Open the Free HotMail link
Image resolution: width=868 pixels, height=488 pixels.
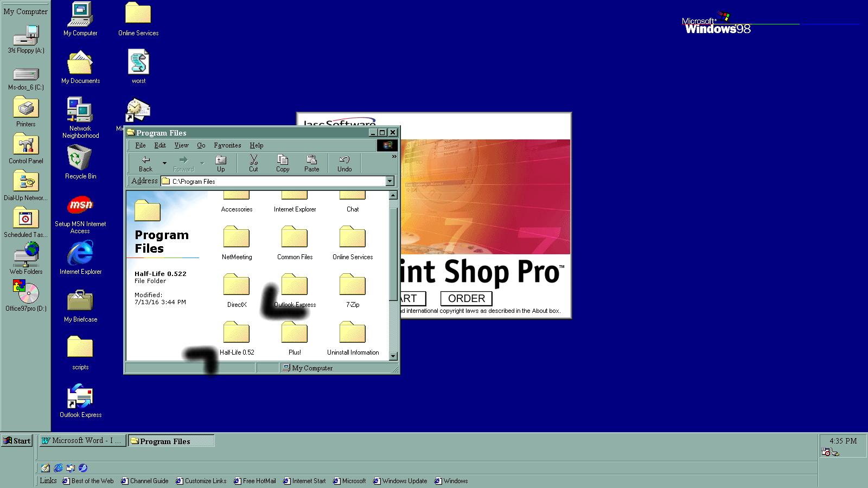click(x=255, y=481)
